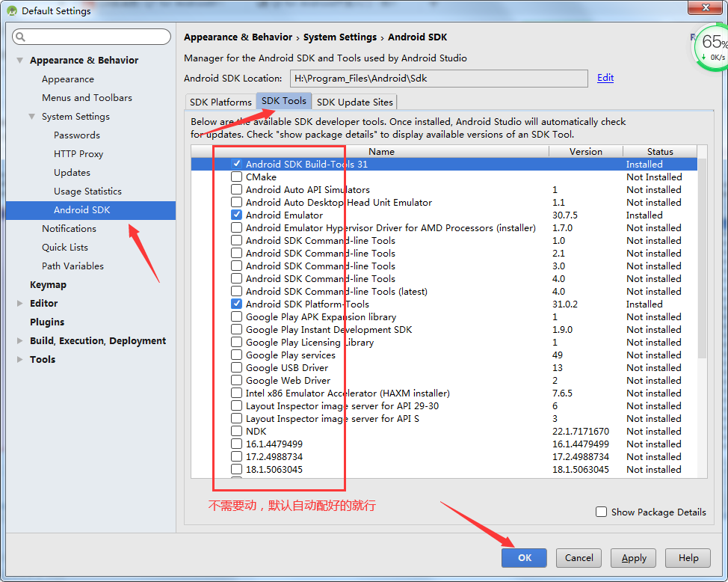The image size is (728, 582).
Task: Enable Android Auto API Simulators
Action: 236,190
